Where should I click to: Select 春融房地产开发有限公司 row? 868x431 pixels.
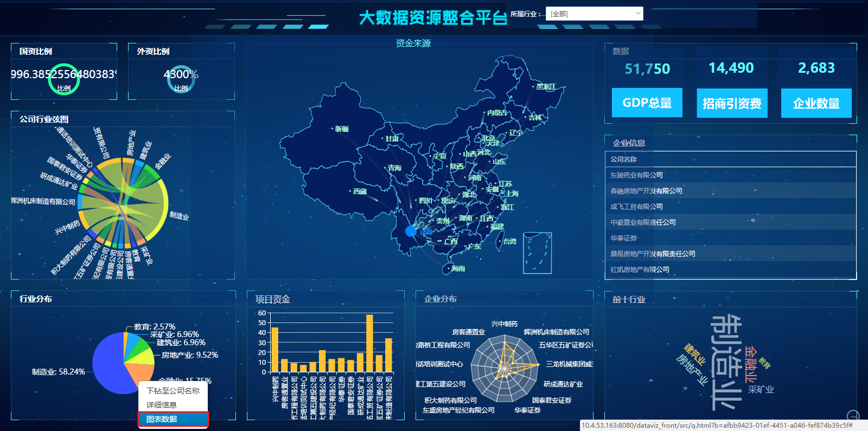click(730, 191)
